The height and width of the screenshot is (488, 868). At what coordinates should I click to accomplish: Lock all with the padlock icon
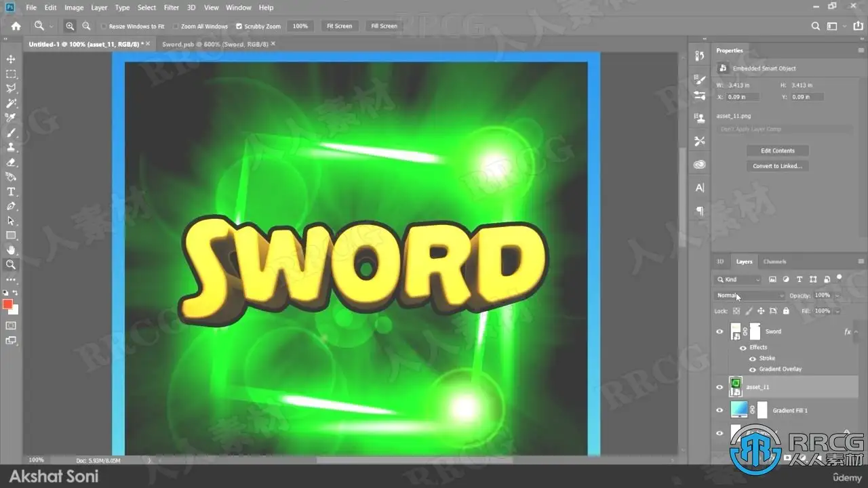pos(786,311)
